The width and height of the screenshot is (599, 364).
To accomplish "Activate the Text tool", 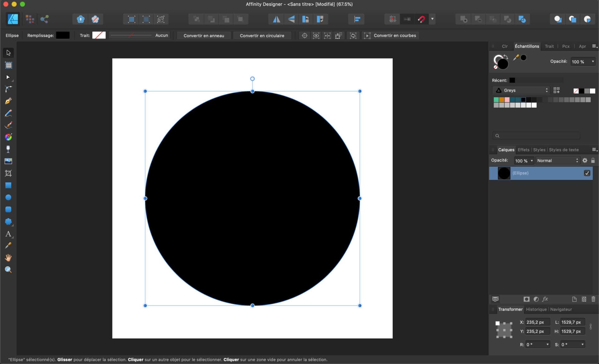I will coord(8,234).
